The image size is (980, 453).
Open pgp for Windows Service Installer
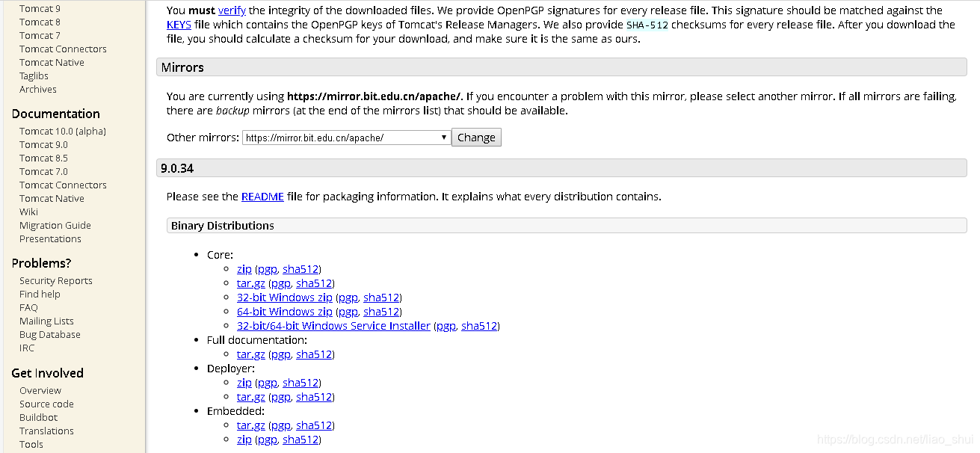(x=446, y=326)
